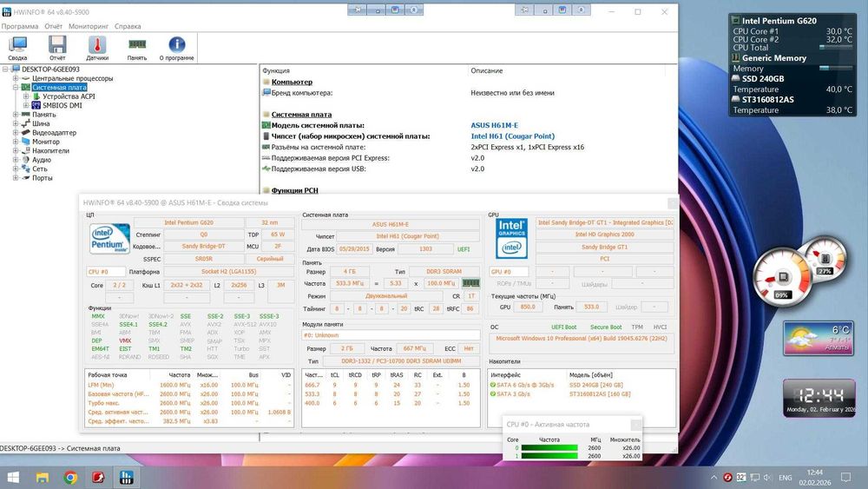Click the large CPU gauge showing 09%
The width and height of the screenshot is (868, 489).
click(782, 276)
